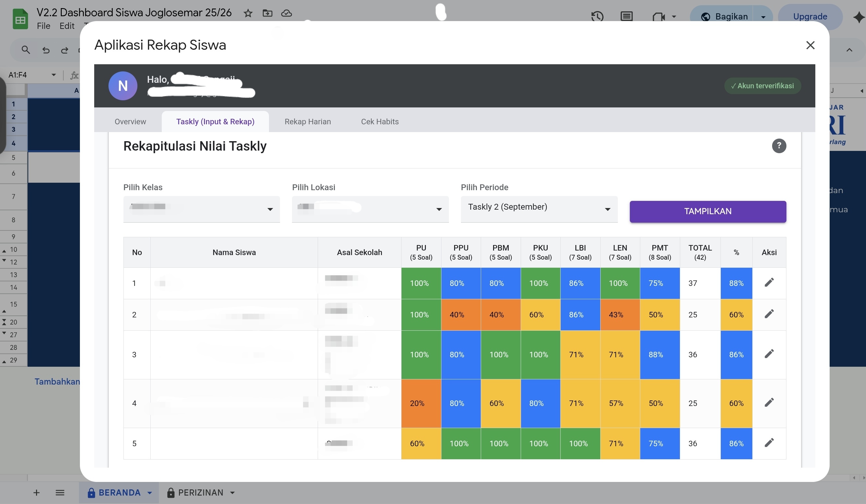Screen dimensions: 866x504
Task: Open the BERANDA sheet tab menu arrow
Action: tap(150, 493)
